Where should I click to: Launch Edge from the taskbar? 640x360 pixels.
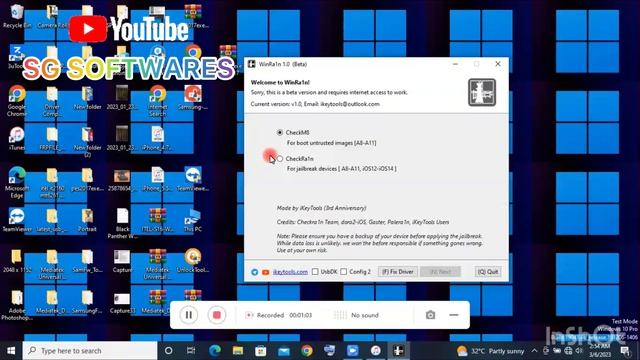pos(215,351)
